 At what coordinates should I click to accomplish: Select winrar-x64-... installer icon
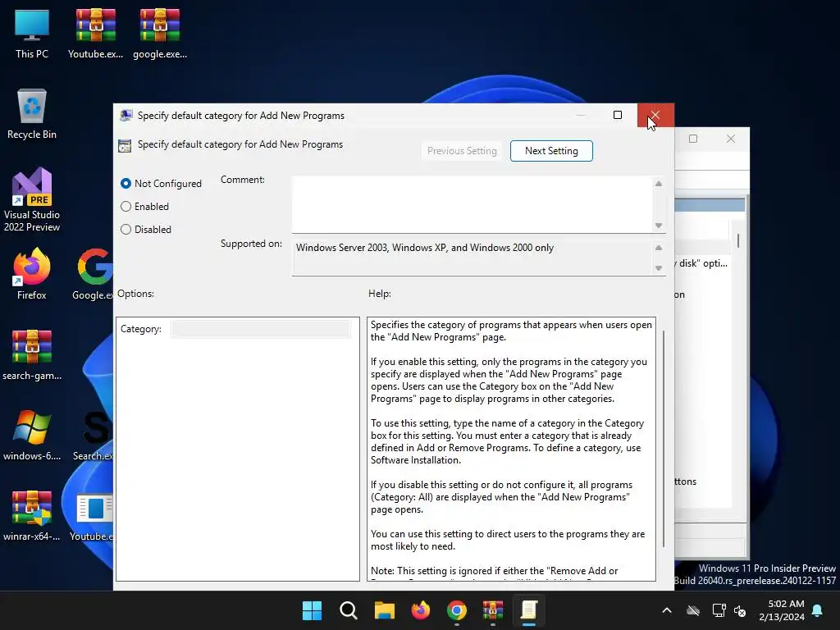point(32,515)
